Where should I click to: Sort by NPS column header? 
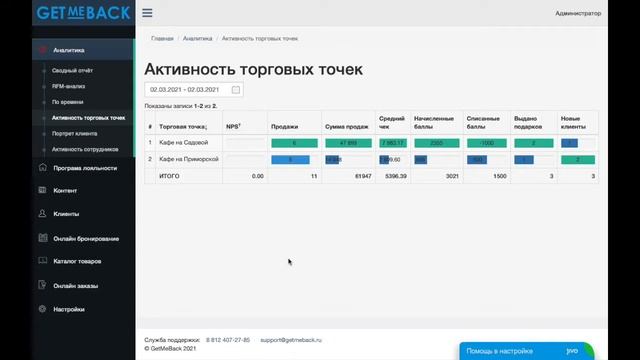(233, 127)
